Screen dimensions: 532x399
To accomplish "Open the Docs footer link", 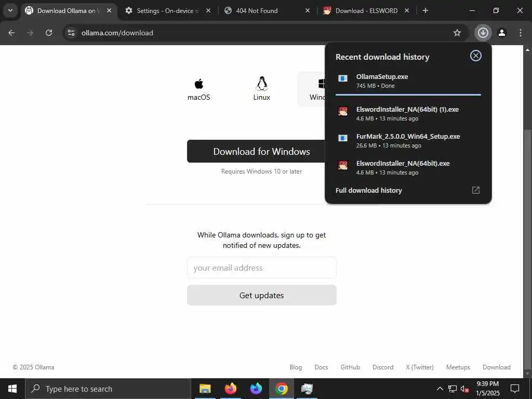I will (x=321, y=367).
